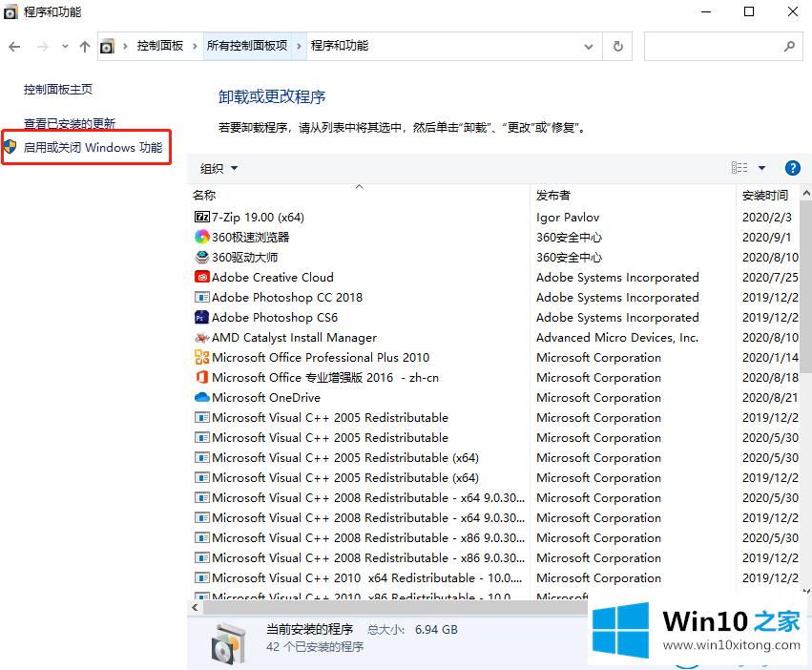
Task: Click the 2020/2/3 install date cell
Action: [766, 218]
